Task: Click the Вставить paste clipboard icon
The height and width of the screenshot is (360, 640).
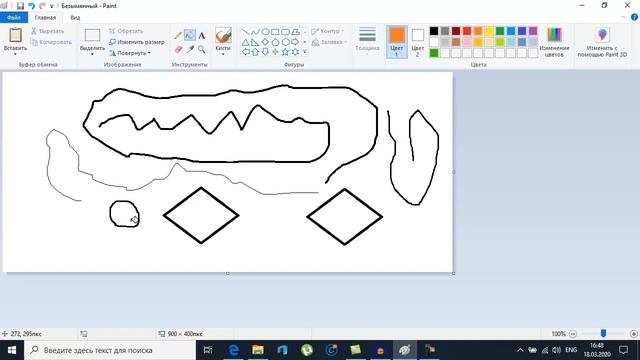Action: click(16, 35)
